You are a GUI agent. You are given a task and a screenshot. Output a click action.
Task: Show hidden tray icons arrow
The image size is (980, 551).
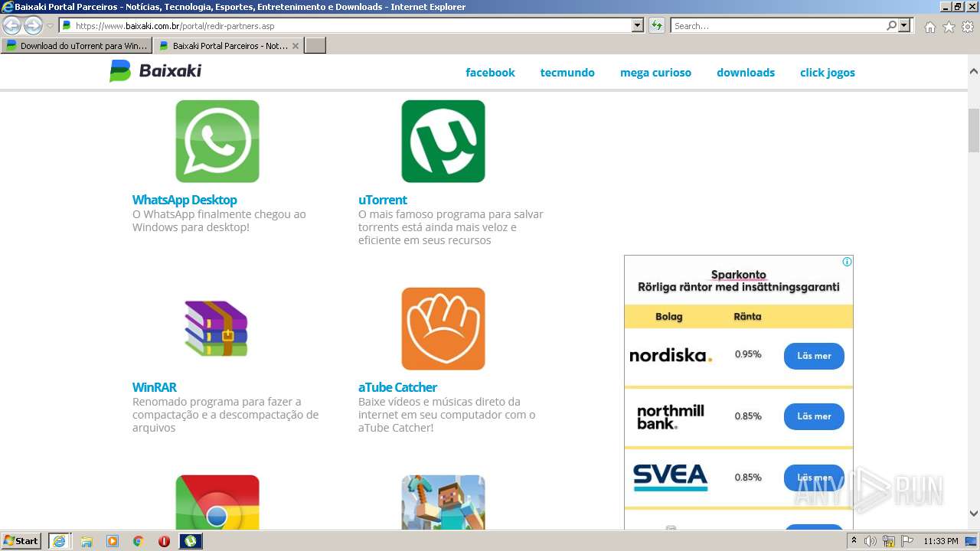click(854, 541)
